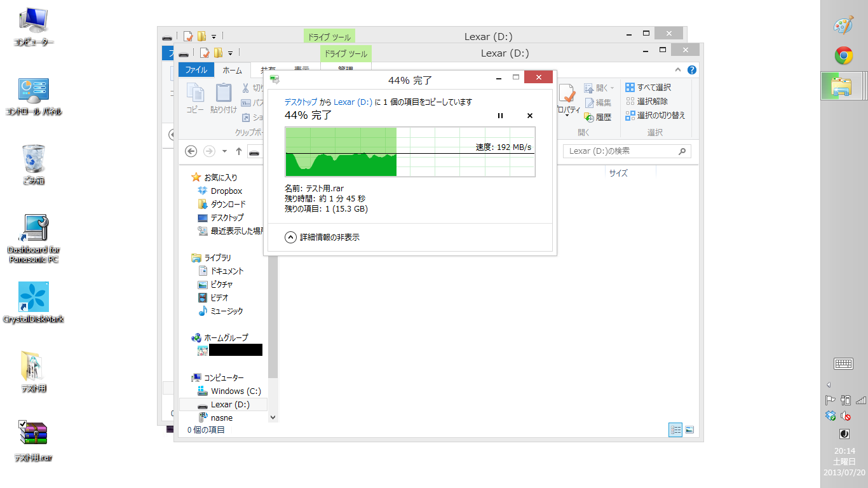Screen dimensions: 868x488
Task: Open the 履歴 history button
Action: tap(597, 117)
